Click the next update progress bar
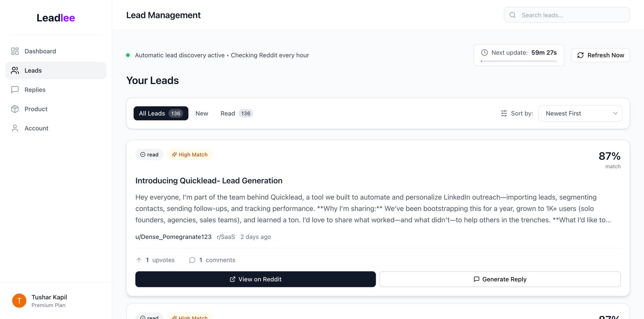This screenshot has height=319, width=644. coord(519,61)
